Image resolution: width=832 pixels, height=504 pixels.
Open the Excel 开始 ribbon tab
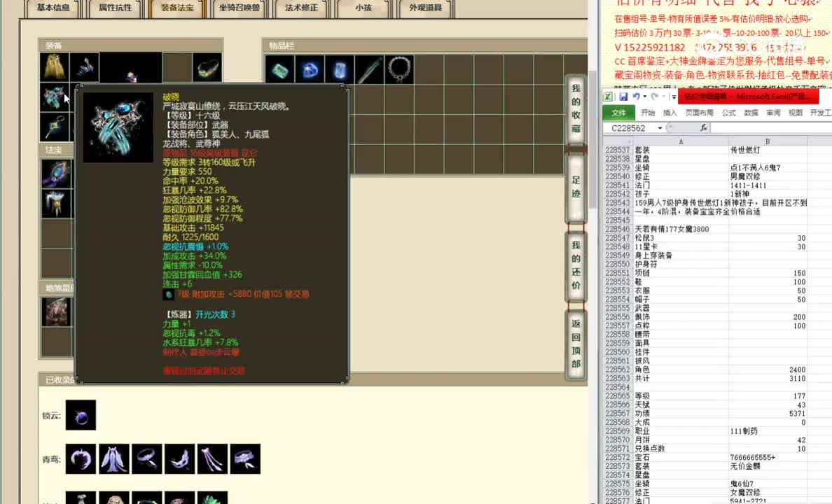click(x=648, y=113)
